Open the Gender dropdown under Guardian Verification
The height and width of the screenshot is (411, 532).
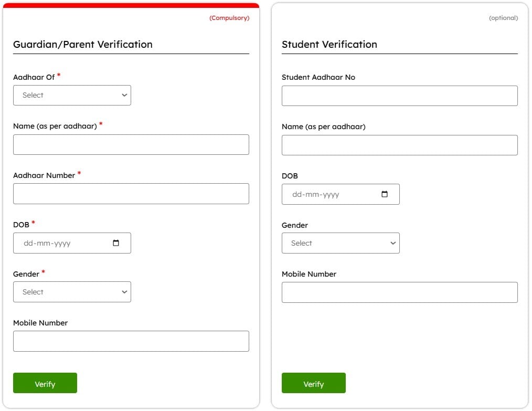[x=72, y=292]
